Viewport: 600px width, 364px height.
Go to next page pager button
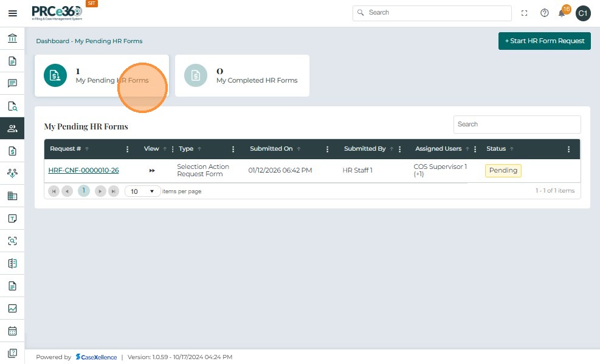coord(100,191)
